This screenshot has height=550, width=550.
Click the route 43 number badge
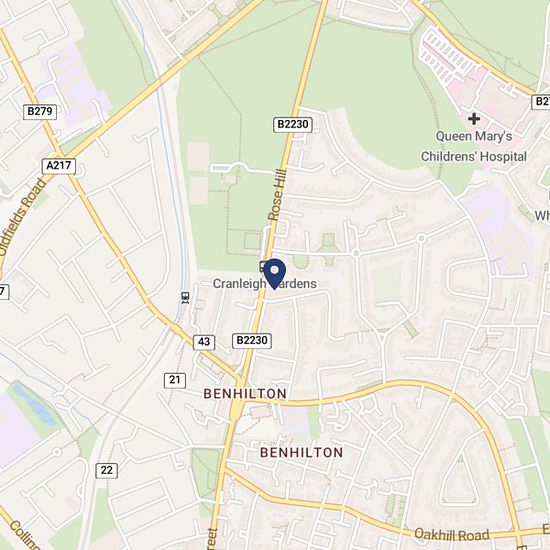click(204, 342)
